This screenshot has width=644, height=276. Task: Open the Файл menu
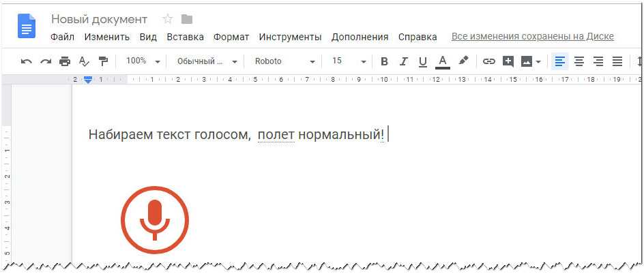(63, 37)
